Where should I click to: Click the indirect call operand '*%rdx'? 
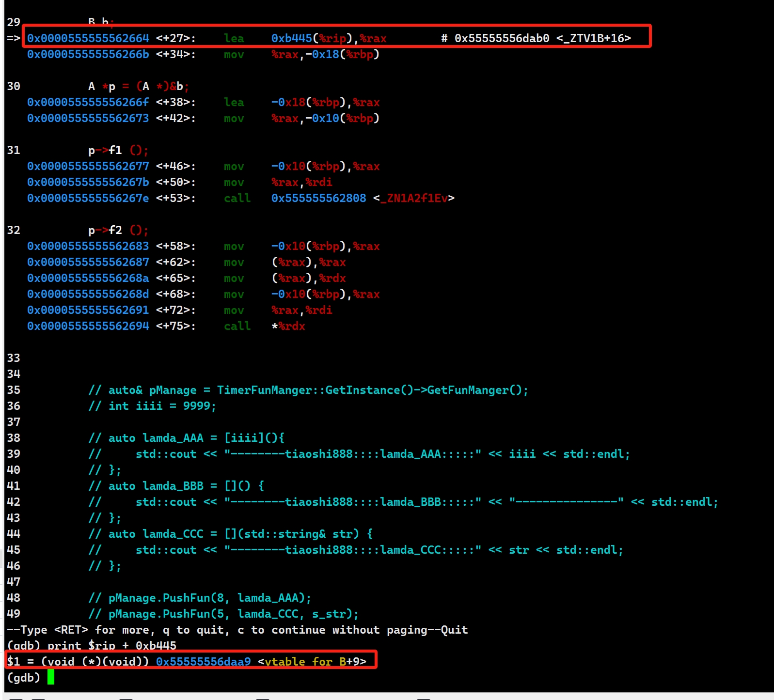[288, 326]
